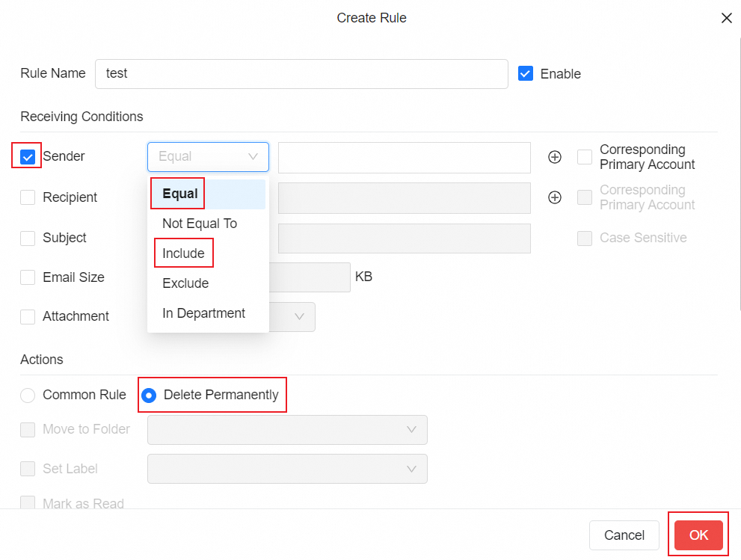
Task: Open the Move to Folder dropdown
Action: pyautogui.click(x=287, y=430)
